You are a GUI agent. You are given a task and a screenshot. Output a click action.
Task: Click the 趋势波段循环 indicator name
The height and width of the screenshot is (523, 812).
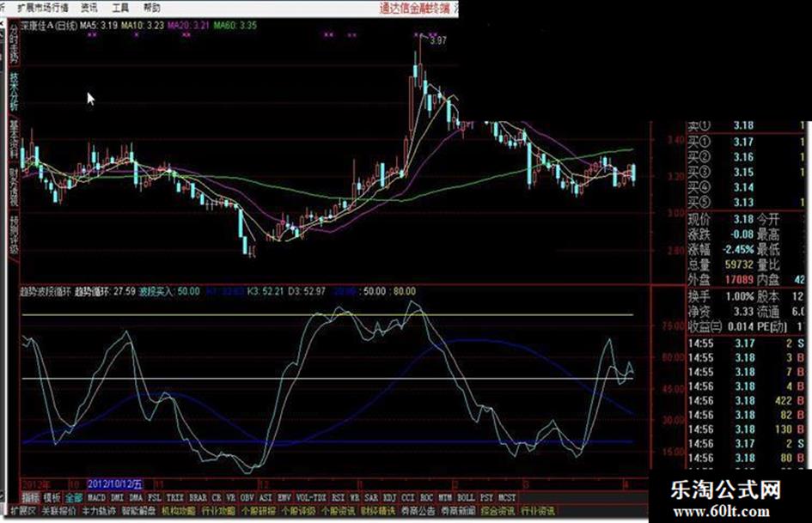[45, 291]
